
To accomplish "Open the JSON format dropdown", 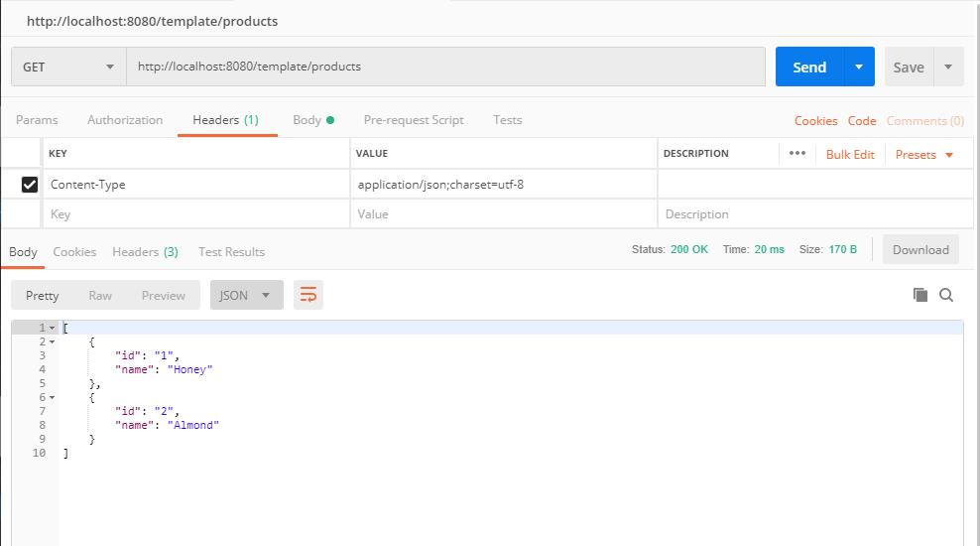I will coord(246,295).
